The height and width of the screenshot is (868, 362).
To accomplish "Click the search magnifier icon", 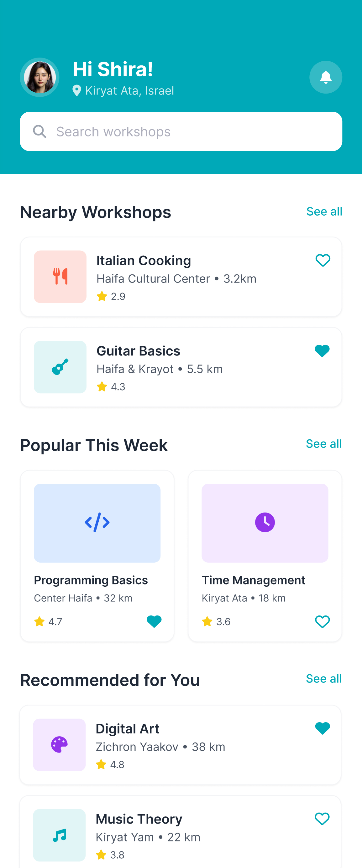I will [39, 131].
